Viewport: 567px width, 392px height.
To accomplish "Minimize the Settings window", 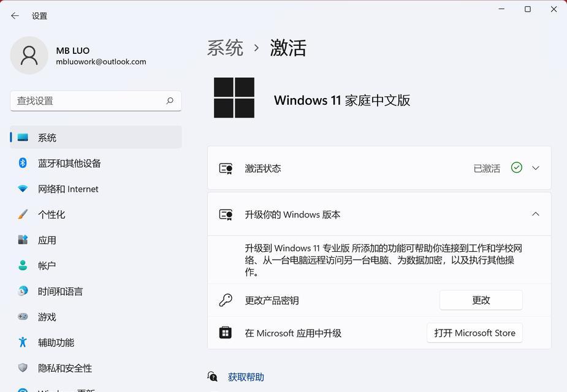I will [x=501, y=9].
